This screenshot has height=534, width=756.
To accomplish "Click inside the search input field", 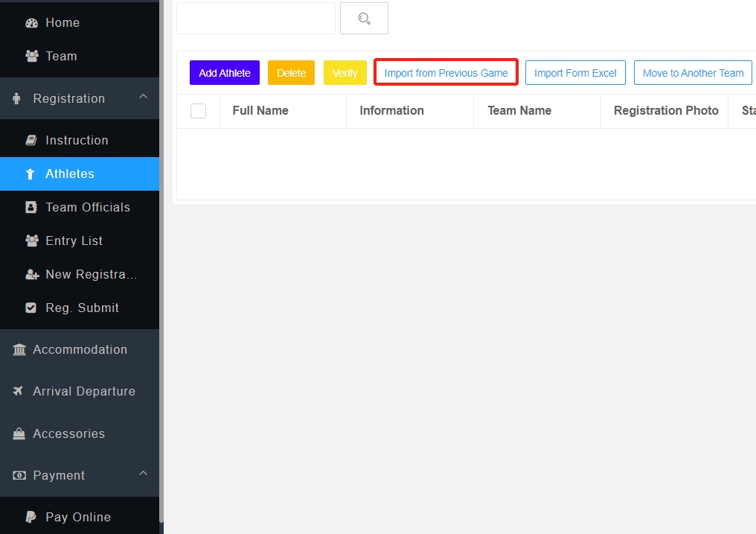I will coord(255,18).
